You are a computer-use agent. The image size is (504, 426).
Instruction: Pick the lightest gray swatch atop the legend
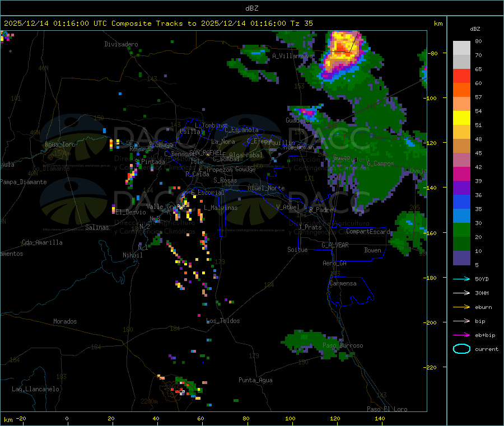tap(461, 48)
